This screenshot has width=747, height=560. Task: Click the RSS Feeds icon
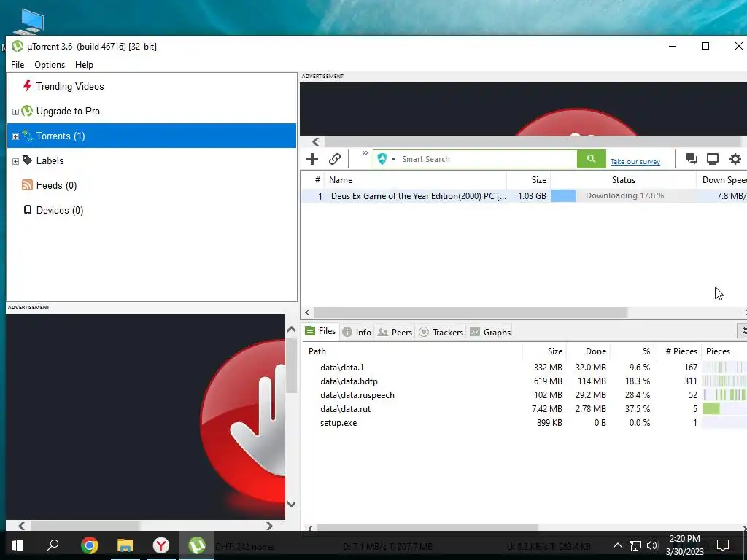pyautogui.click(x=27, y=185)
